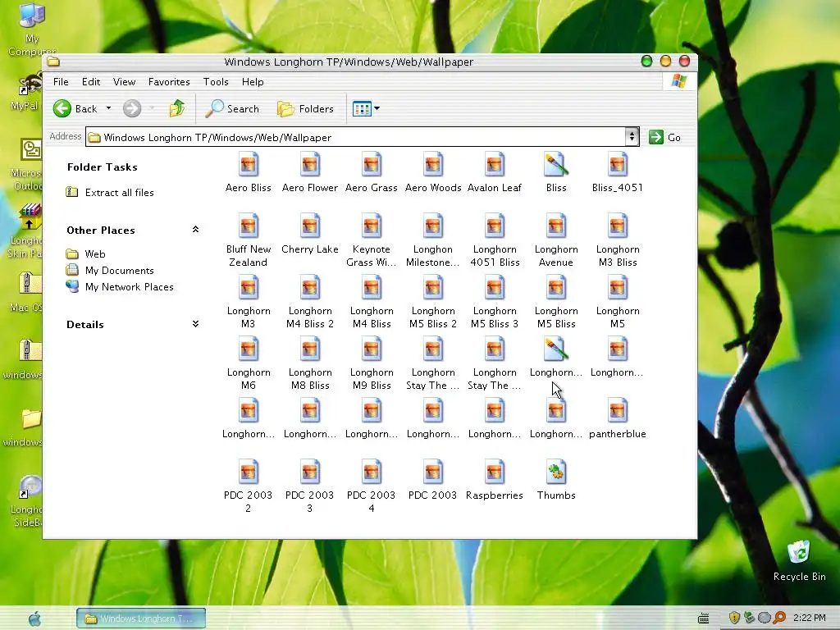Click the 2:22 PM clock

pos(809,618)
